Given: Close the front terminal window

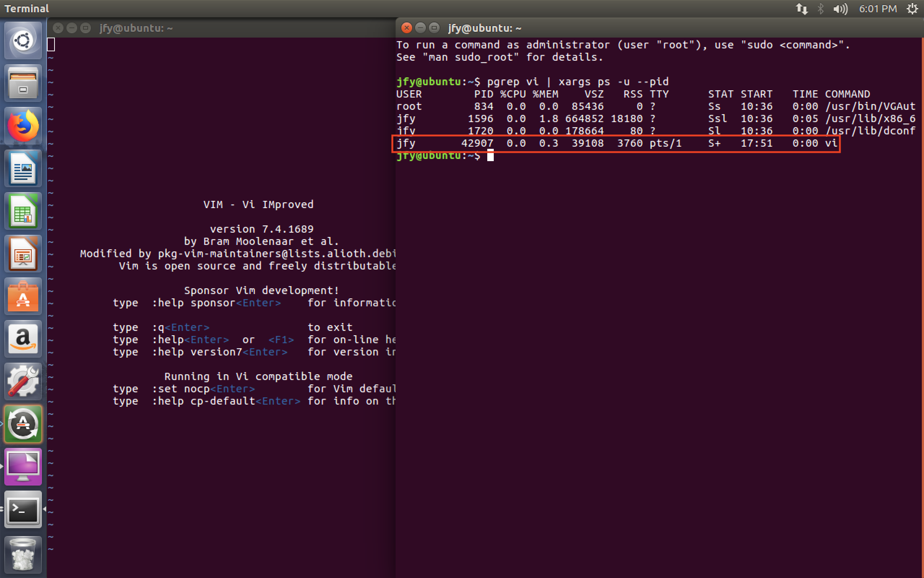Looking at the screenshot, I should [407, 27].
